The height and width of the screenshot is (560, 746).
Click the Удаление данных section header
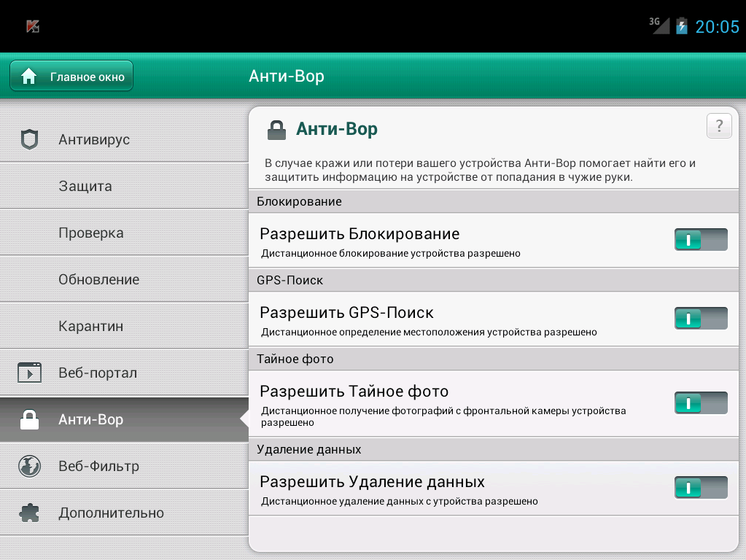click(494, 449)
